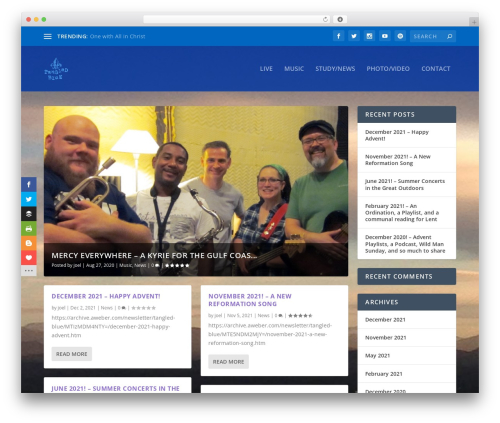Click the Tangled Blue site logo
The image size is (500, 423).
pyautogui.click(x=56, y=69)
